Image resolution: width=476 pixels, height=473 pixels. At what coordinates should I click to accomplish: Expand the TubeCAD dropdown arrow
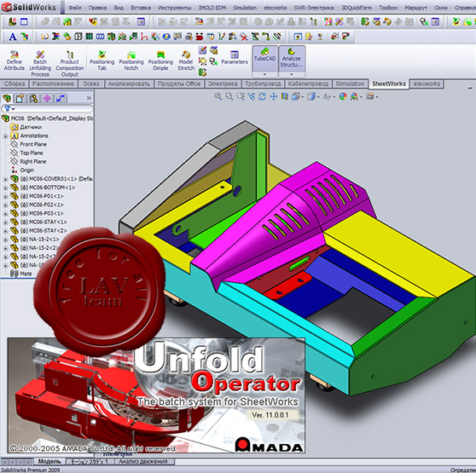(x=264, y=74)
